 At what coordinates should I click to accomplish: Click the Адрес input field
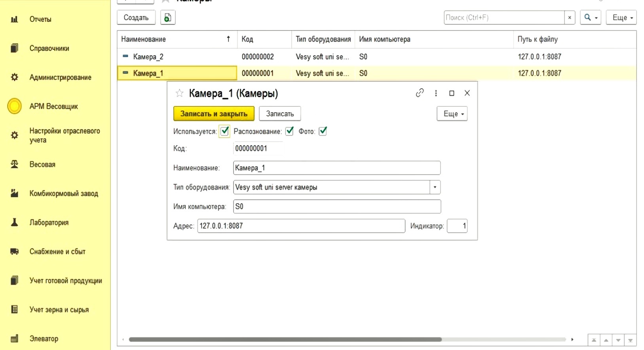point(301,226)
